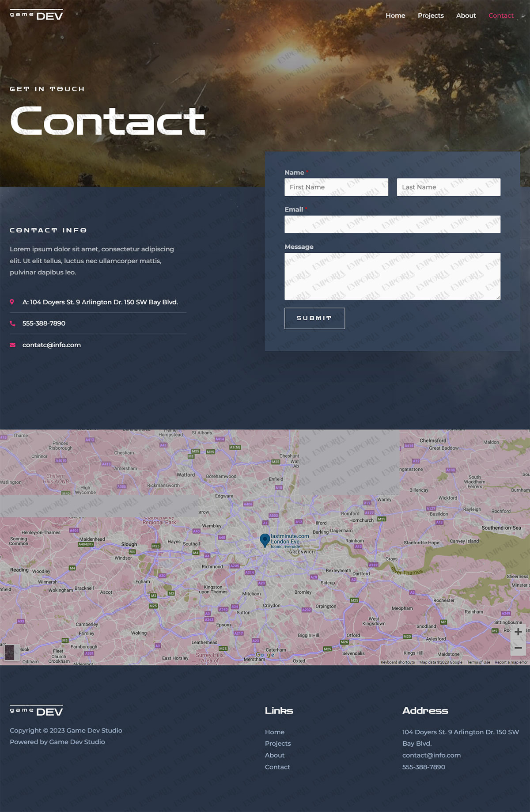Open the Home menu item in header
This screenshot has width=530, height=812.
click(395, 15)
